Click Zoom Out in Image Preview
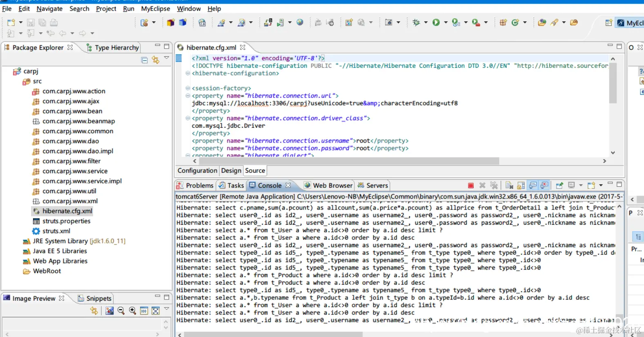The image size is (644, 337). pyautogui.click(x=121, y=311)
